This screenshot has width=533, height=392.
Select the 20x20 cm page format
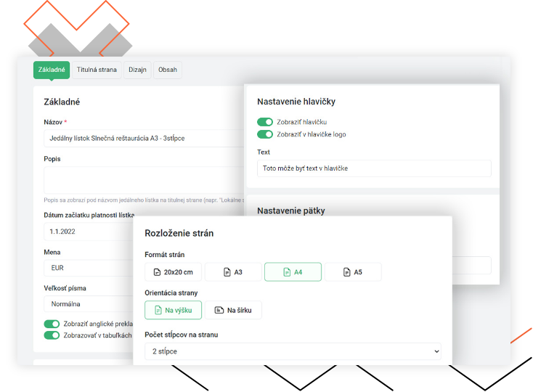tap(173, 272)
